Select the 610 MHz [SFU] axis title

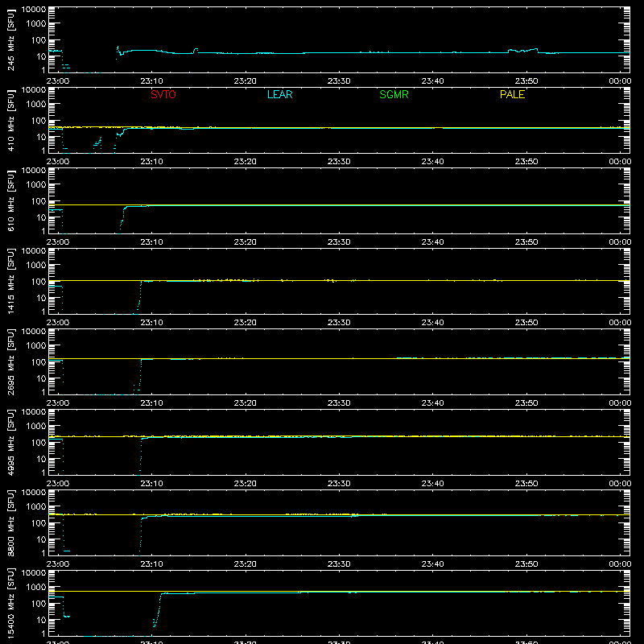coord(10,200)
